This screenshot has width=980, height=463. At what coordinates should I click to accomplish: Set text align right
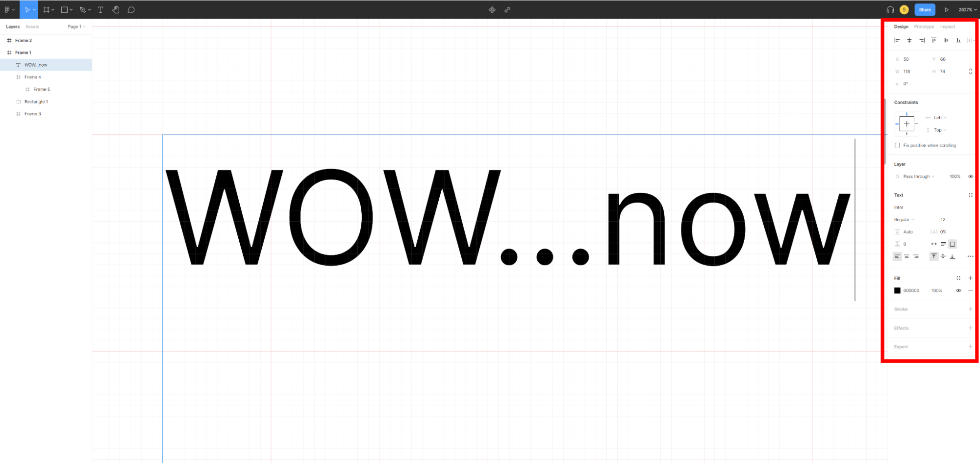pyautogui.click(x=916, y=257)
